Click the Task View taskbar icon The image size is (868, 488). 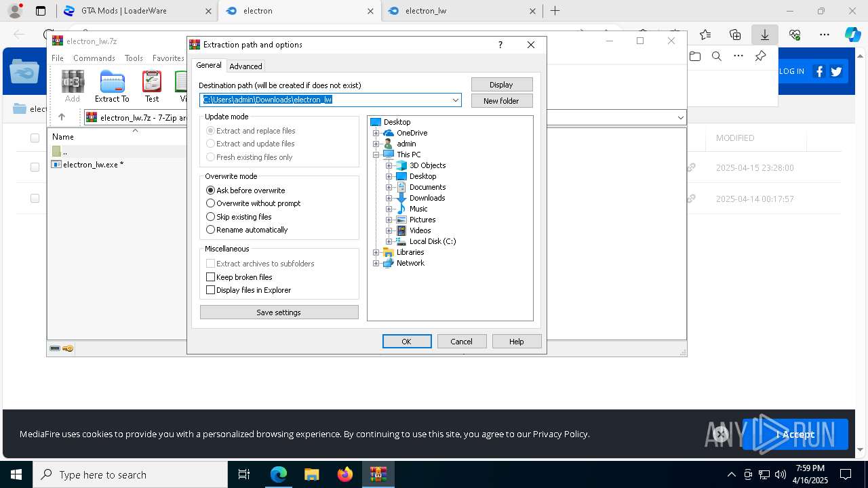click(x=244, y=474)
